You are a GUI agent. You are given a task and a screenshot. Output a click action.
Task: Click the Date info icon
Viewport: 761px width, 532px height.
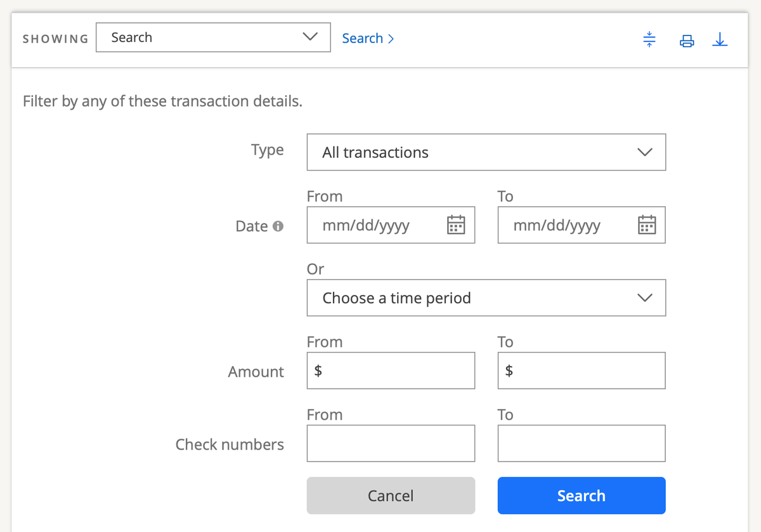(x=278, y=226)
